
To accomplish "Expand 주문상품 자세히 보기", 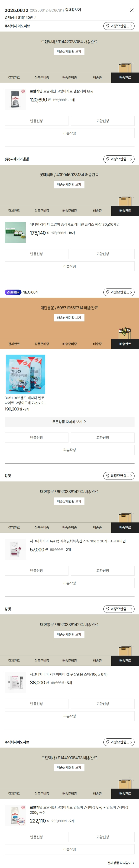I will pos(69,422).
